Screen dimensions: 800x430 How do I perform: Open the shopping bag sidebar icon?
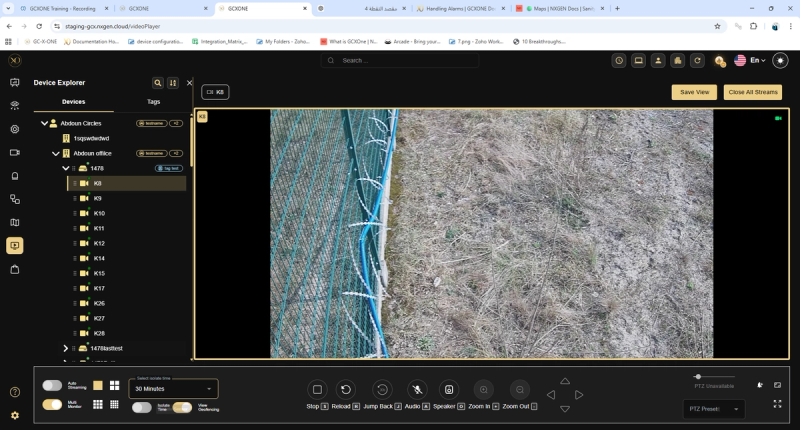tap(15, 269)
